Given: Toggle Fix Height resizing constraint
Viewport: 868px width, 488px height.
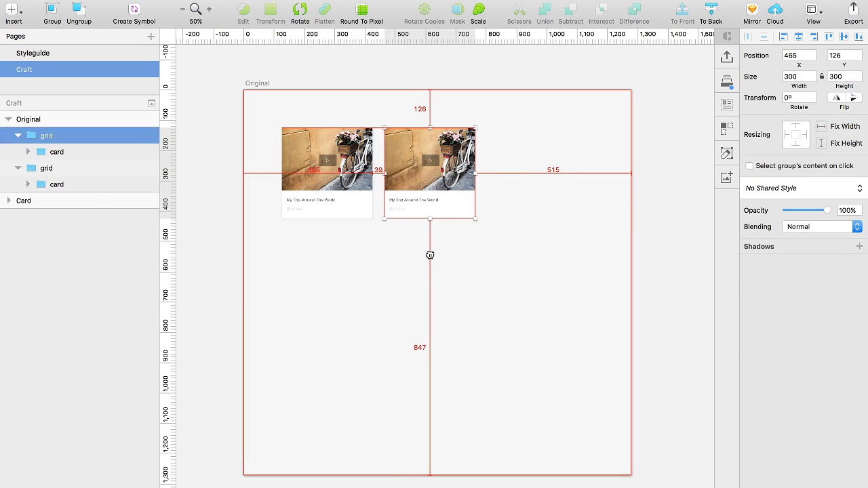Looking at the screenshot, I should (x=821, y=143).
